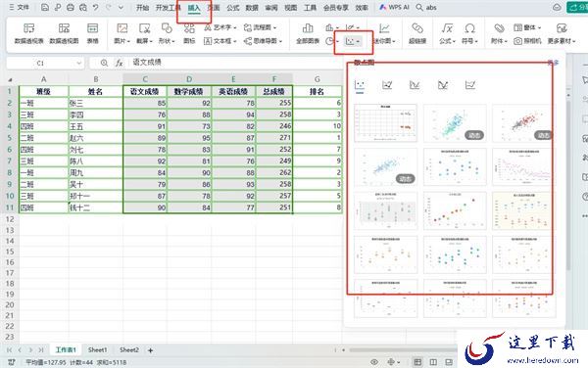This screenshot has height=368, width=588.
Task: Expand the scatter chart dropdown in ribbon
Action: tap(353, 41)
